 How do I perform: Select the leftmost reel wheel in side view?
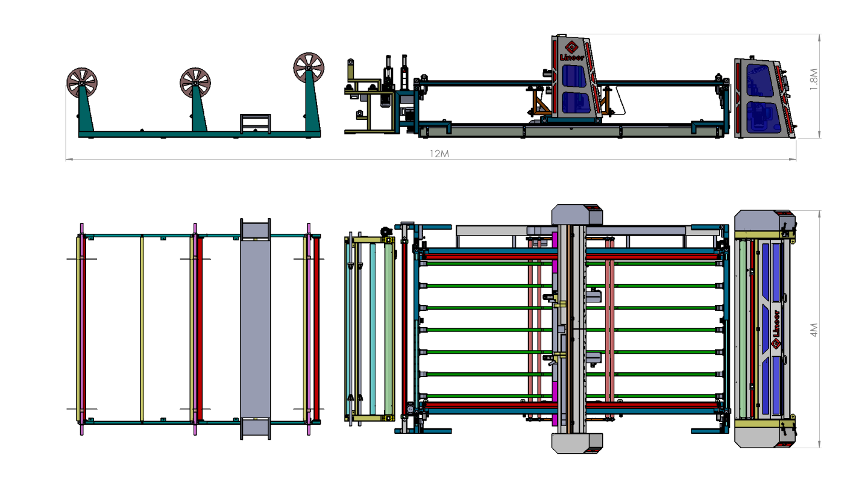[x=82, y=83]
